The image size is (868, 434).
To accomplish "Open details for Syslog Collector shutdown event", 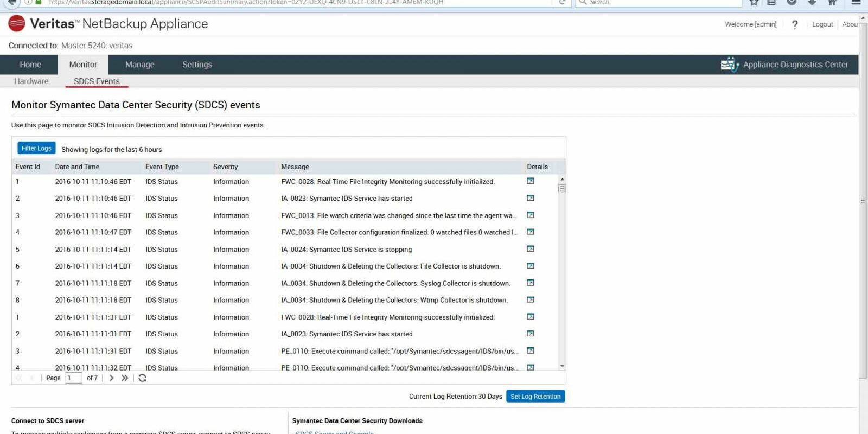I will [531, 283].
